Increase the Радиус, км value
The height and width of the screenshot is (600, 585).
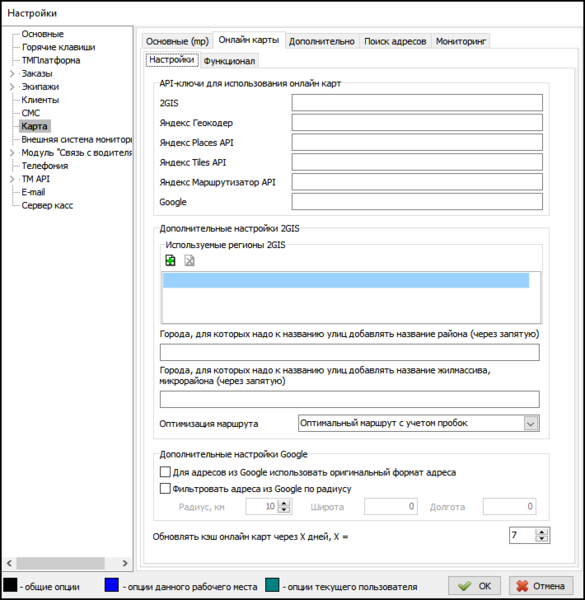[284, 503]
